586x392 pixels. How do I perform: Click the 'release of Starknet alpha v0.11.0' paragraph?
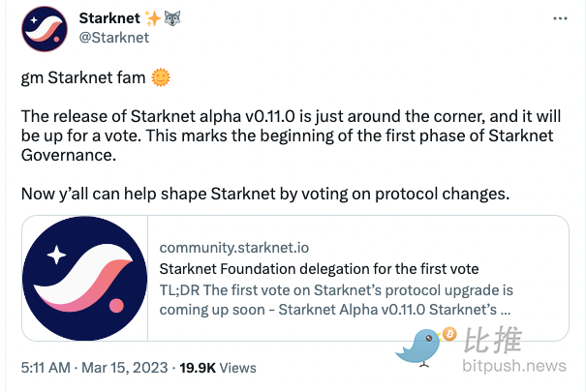pos(291,136)
